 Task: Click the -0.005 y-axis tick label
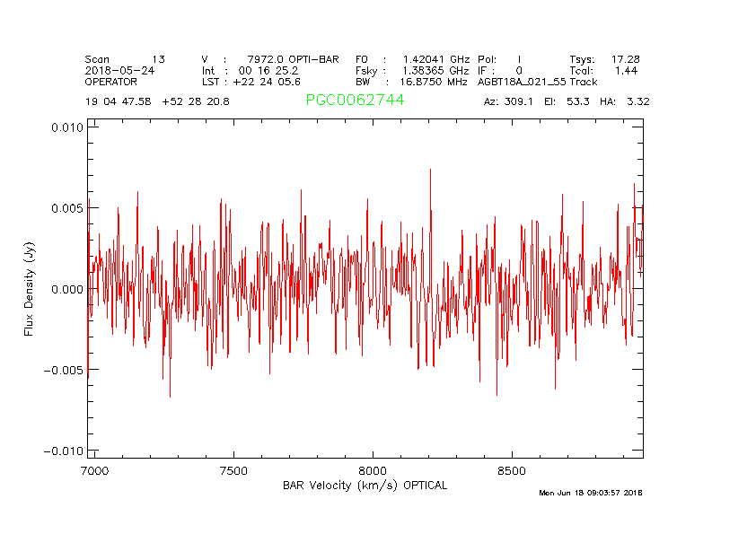click(65, 370)
